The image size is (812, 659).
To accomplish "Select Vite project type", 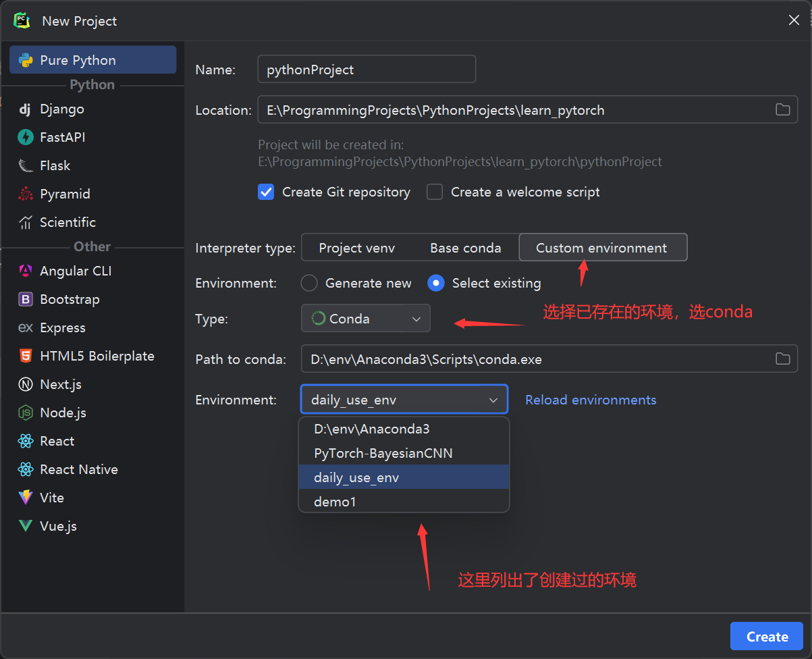I will click(92, 498).
